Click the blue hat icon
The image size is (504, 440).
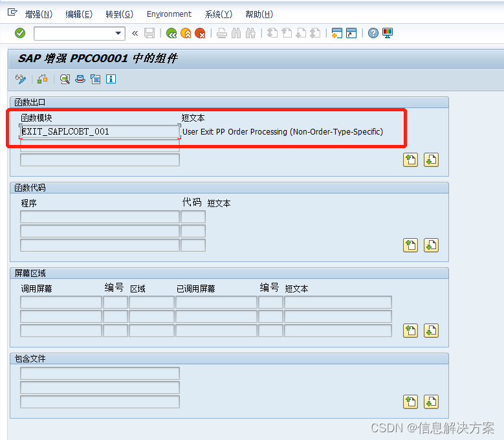tap(80, 79)
